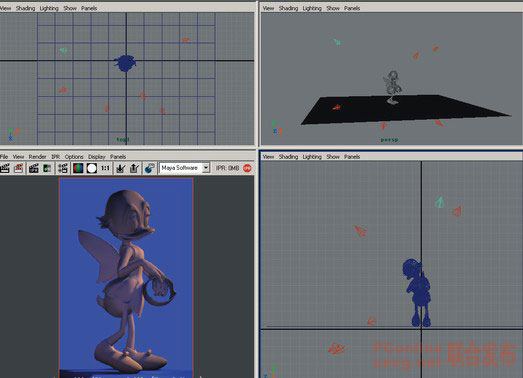Viewport: 523px width, 378px height.
Task: Select blue character silhouette in top view
Action: pyautogui.click(x=125, y=63)
